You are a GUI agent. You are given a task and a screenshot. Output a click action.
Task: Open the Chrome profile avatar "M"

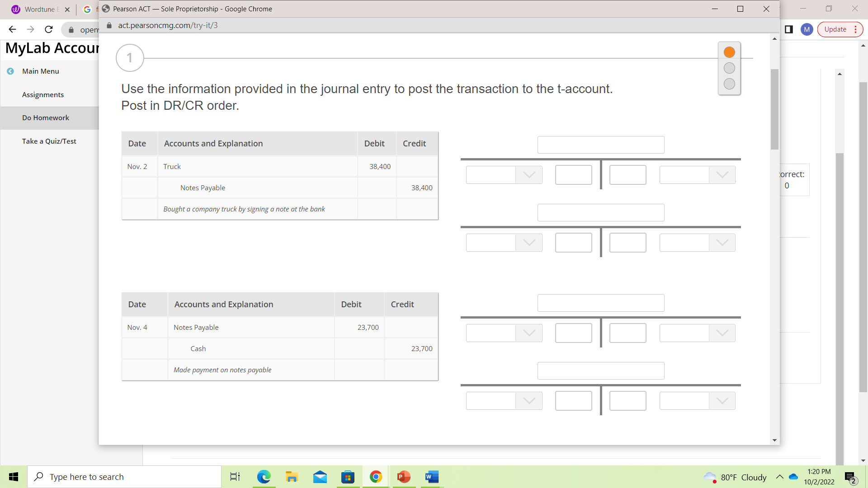coord(807,29)
